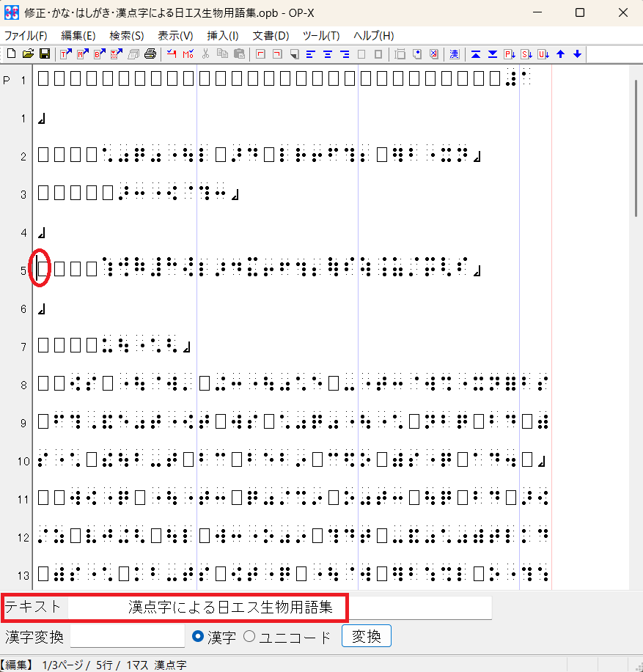Open the 挿入(I) menu
This screenshot has width=643, height=672.
click(x=223, y=36)
